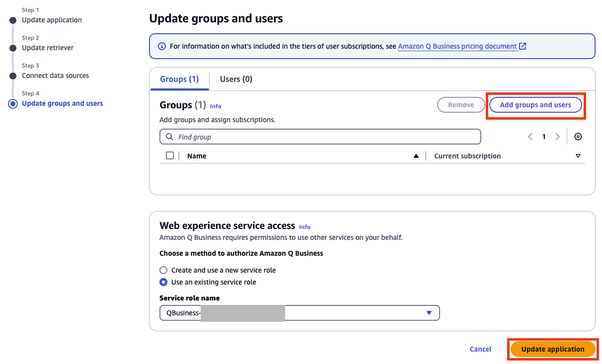Viewport: 602px width, 364px height.
Task: Go to the next groups page
Action: 557,137
